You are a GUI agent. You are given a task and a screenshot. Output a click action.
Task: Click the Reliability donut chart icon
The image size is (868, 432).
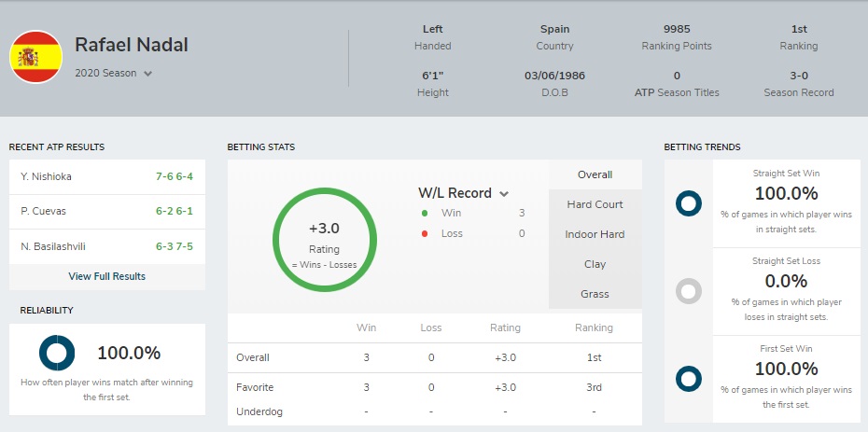(x=57, y=353)
